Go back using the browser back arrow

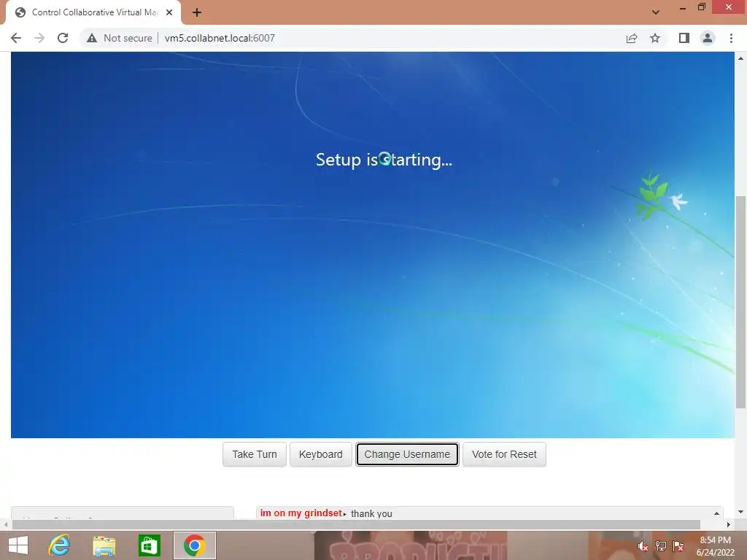pyautogui.click(x=16, y=38)
